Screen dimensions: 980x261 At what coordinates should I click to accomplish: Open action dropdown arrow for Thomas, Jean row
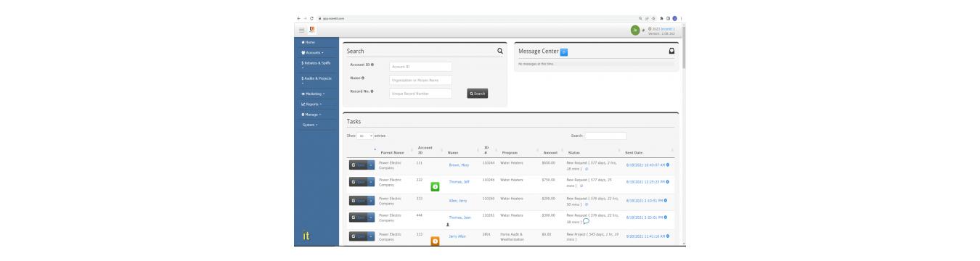(x=371, y=218)
